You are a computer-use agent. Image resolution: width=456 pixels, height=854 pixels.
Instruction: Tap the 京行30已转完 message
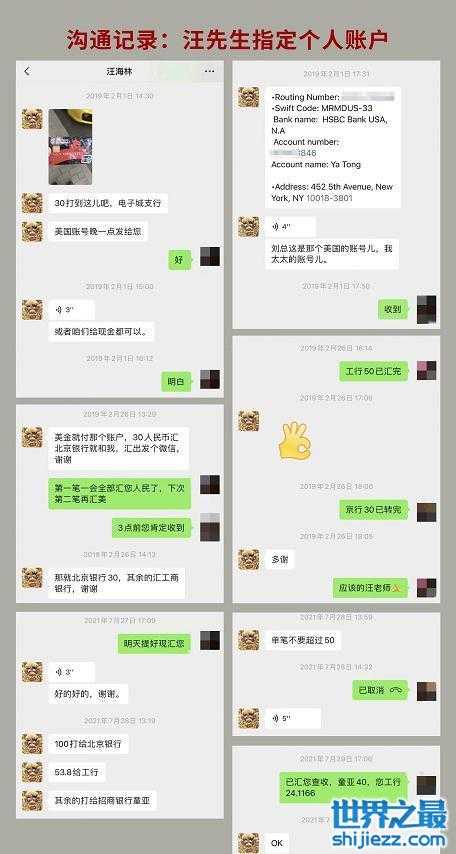click(374, 510)
